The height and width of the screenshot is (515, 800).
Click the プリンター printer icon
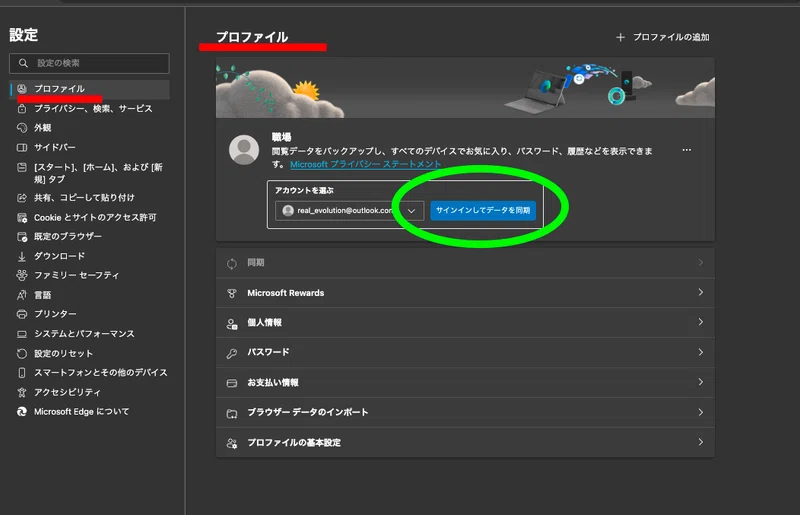22,314
